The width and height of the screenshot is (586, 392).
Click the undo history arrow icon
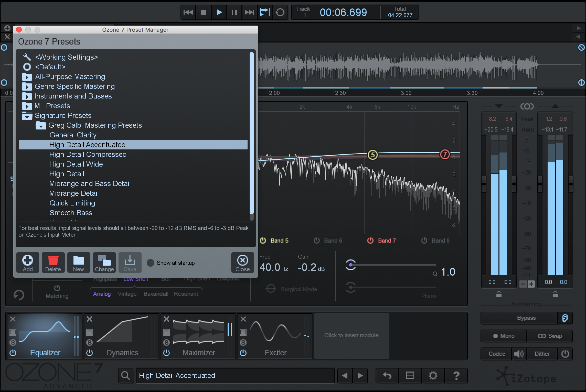tap(387, 376)
